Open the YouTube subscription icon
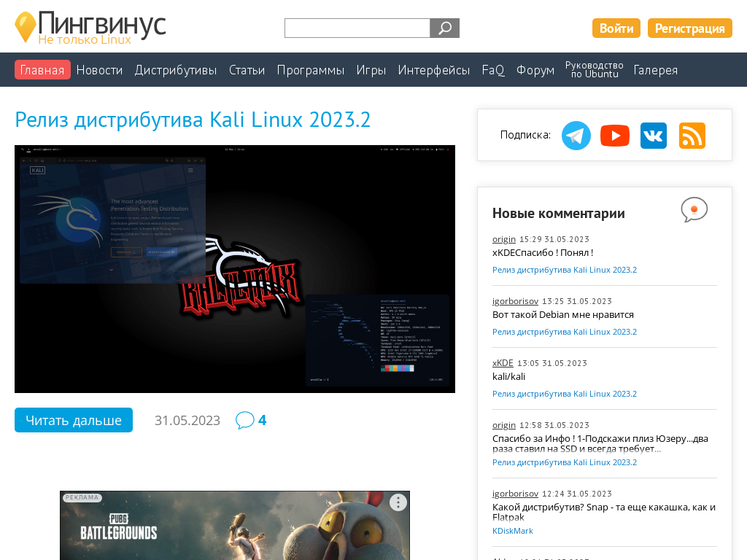Image resolution: width=747 pixels, height=560 pixels. point(614,136)
